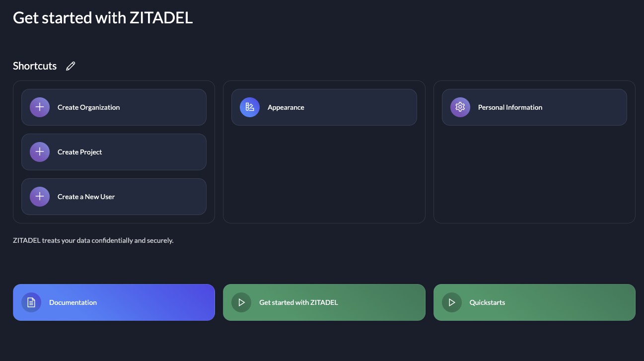Click the plus icon on Create Organization
The height and width of the screenshot is (361, 644).
[39, 107]
